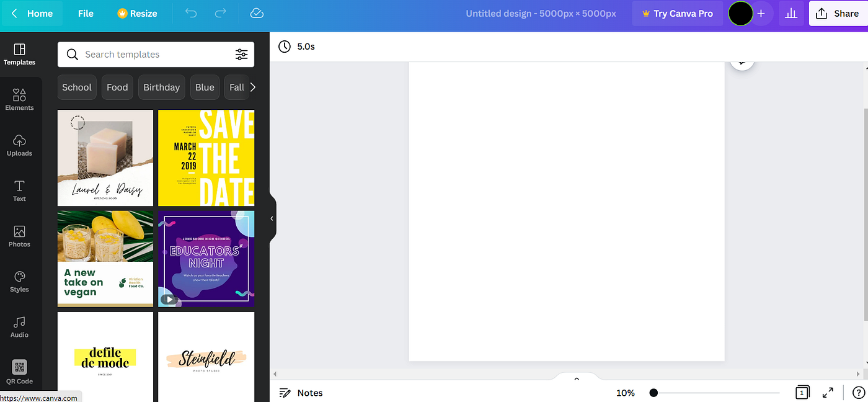The image size is (868, 402).
Task: Select the Birthday category chip
Action: [x=161, y=87]
